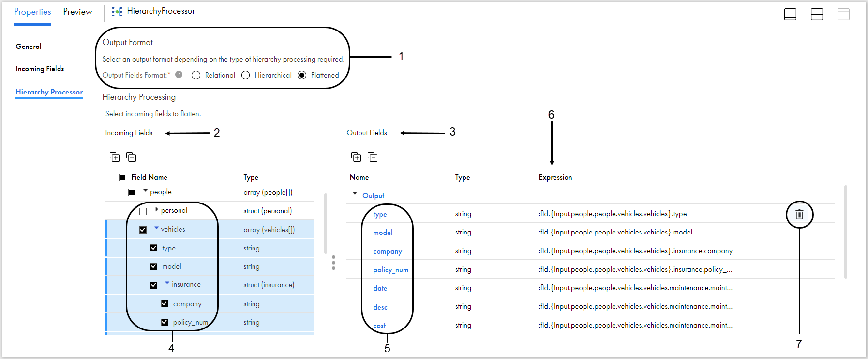Uncheck the vehicles field checkbox
868x359 pixels.
pos(143,230)
